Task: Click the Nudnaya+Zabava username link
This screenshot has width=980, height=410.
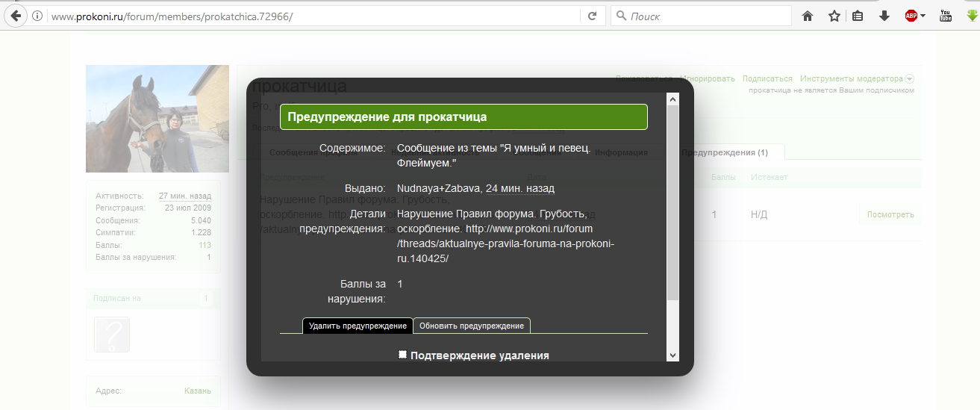Action: [x=439, y=188]
